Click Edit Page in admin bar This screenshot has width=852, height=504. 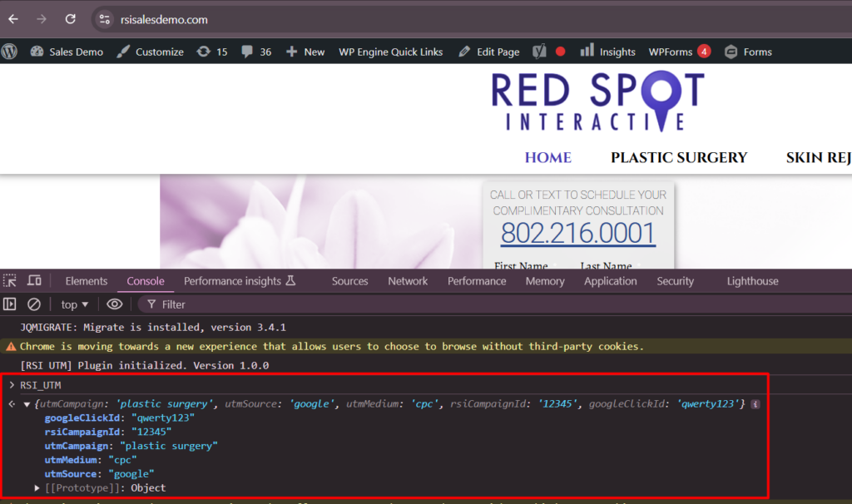coord(489,52)
